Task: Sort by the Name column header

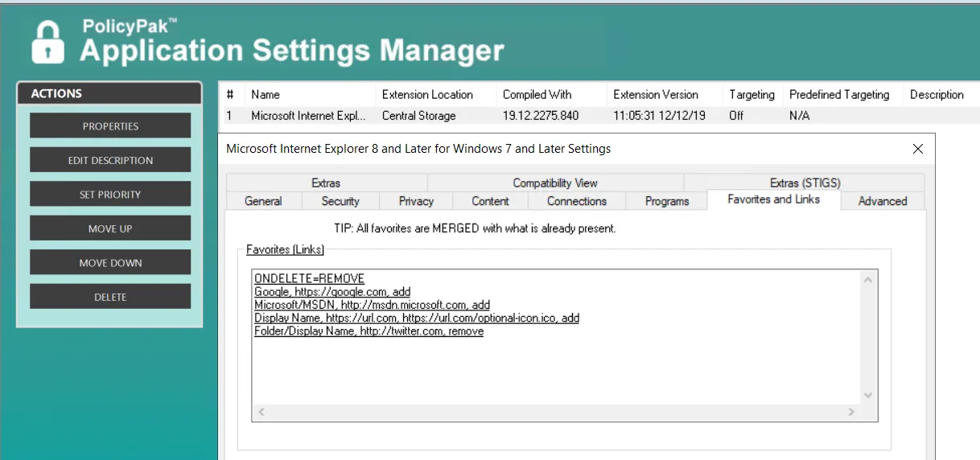Action: [x=309, y=95]
